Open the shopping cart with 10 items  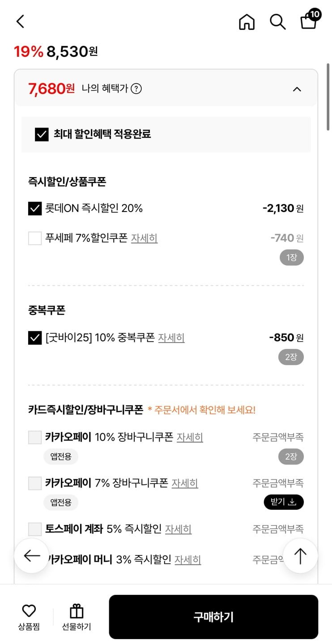(309, 21)
